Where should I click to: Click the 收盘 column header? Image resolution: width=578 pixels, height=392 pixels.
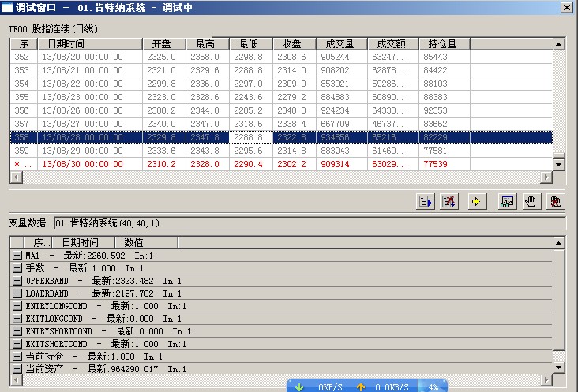coord(295,44)
